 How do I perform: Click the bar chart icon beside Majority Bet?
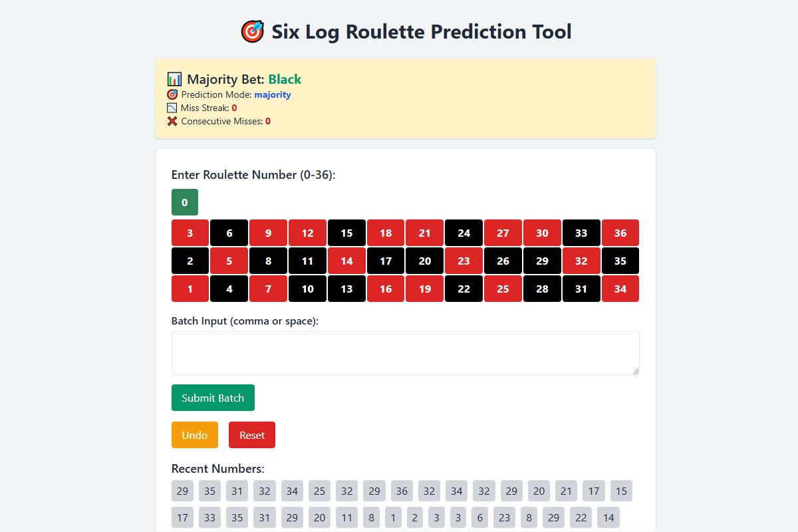[174, 78]
